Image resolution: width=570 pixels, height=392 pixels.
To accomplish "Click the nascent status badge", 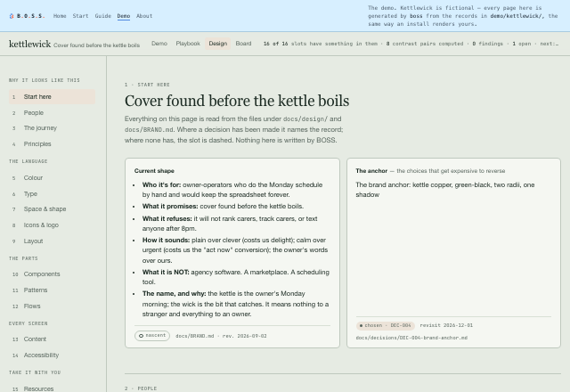I will point(152,336).
